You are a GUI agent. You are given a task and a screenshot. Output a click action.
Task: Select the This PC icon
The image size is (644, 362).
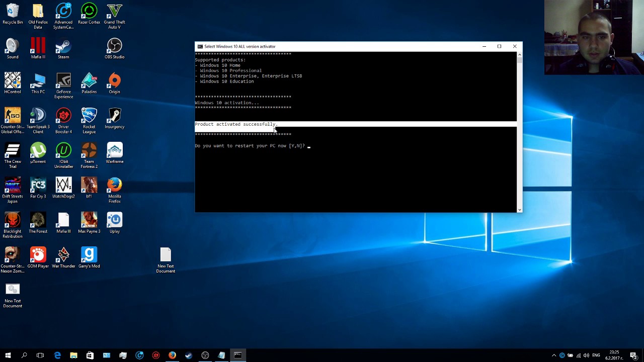38,83
